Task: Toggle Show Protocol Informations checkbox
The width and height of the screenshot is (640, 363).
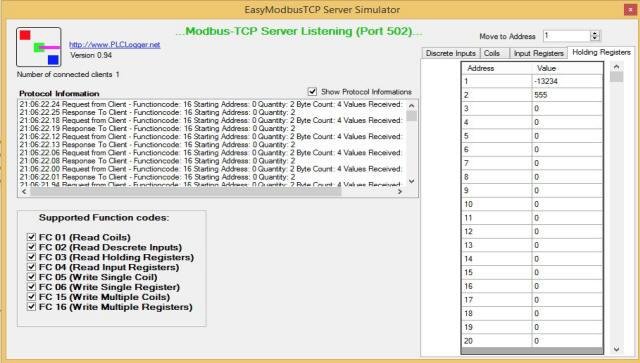Action: [312, 91]
